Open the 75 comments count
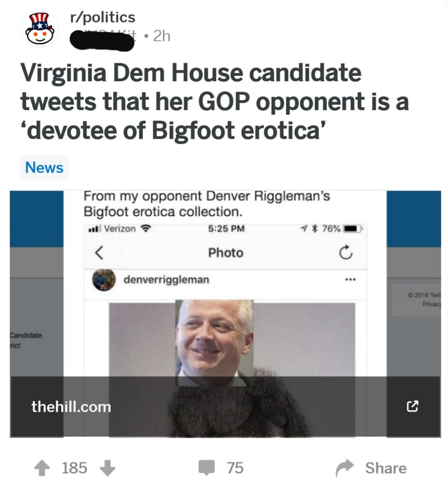Image resolution: width=448 pixels, height=495 pixels. (x=235, y=468)
